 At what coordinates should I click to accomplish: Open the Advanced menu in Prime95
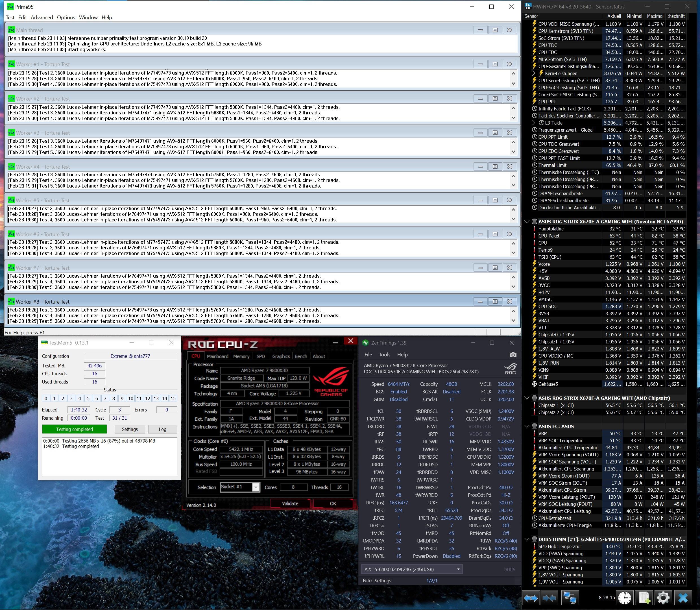coord(42,17)
